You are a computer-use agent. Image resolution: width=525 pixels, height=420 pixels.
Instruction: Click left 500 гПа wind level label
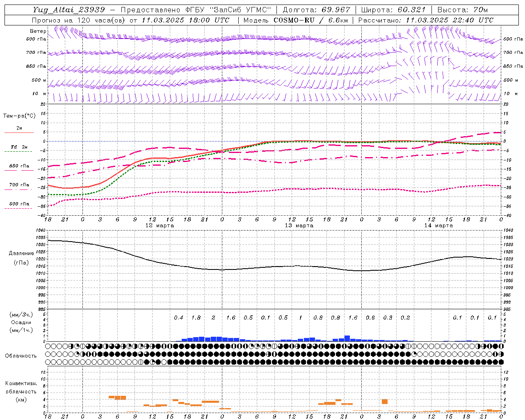[x=36, y=39]
